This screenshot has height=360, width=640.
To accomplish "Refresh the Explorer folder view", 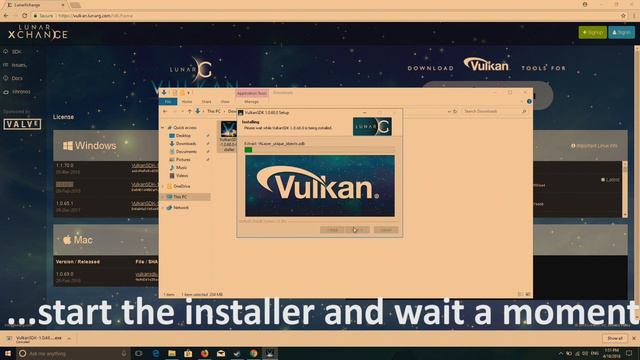I will click(x=455, y=111).
